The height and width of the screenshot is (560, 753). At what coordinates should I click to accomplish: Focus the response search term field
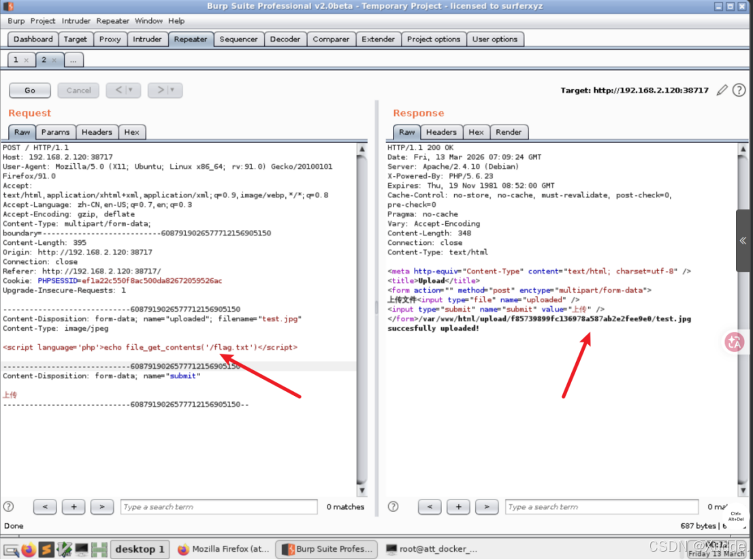coord(602,507)
